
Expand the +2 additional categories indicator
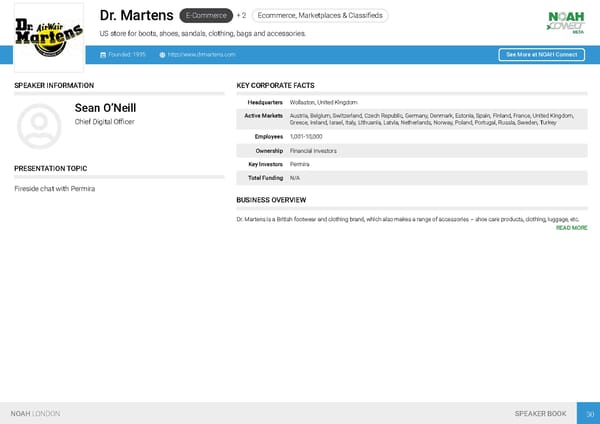coord(241,16)
